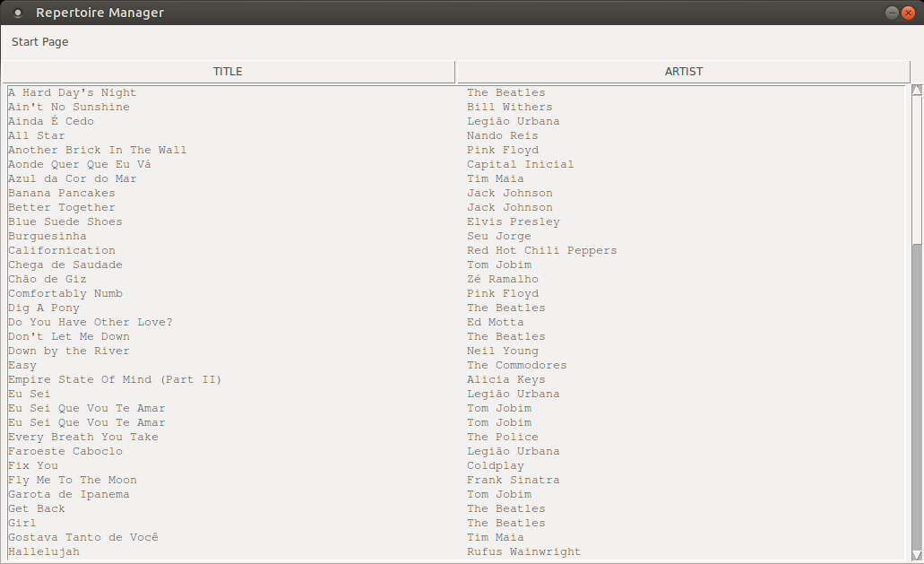Viewport: 924px width, 564px height.
Task: Select the song A Hard Day's Night
Action: pos(72,92)
